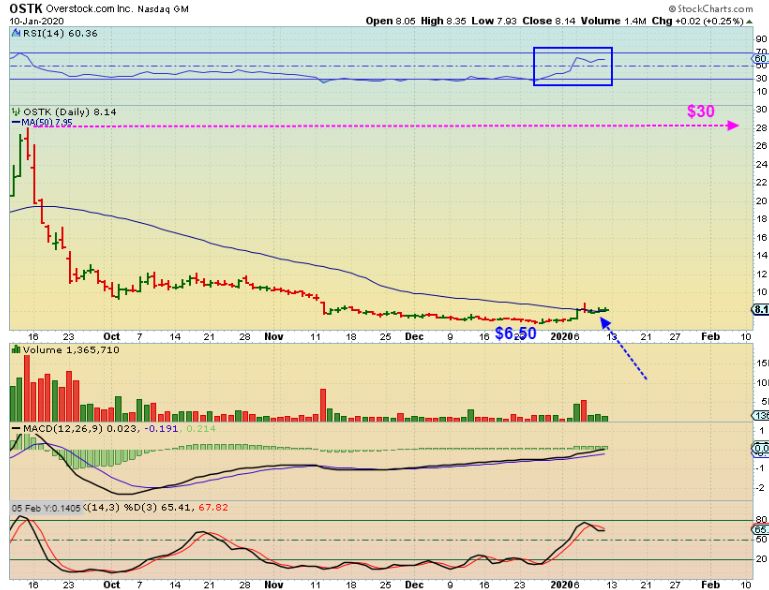Click the Close 8.14 header value

tap(549, 21)
